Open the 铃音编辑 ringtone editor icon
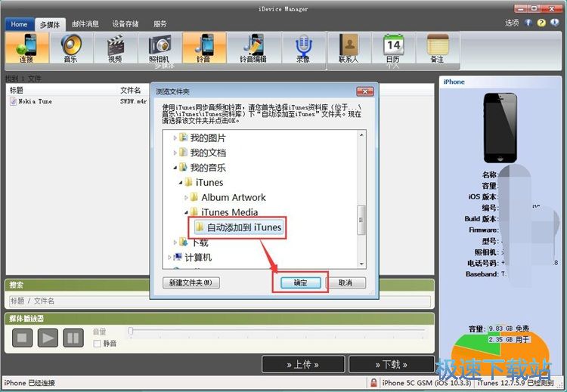Image resolution: width=567 pixels, height=392 pixels. coord(253,48)
